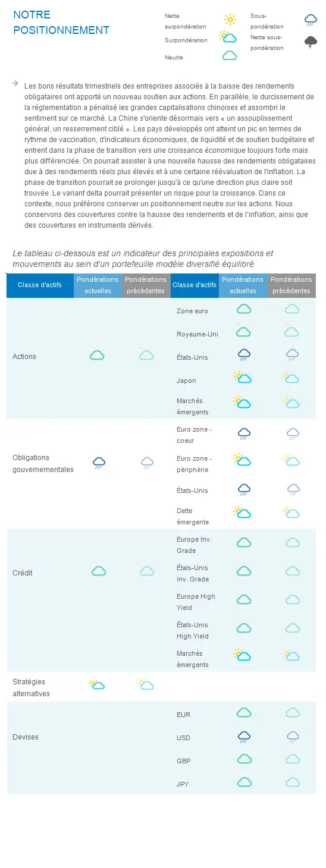Click the rain cloud Sous-pondération legend icon
Viewport: 326px width, 868px height.
[311, 21]
